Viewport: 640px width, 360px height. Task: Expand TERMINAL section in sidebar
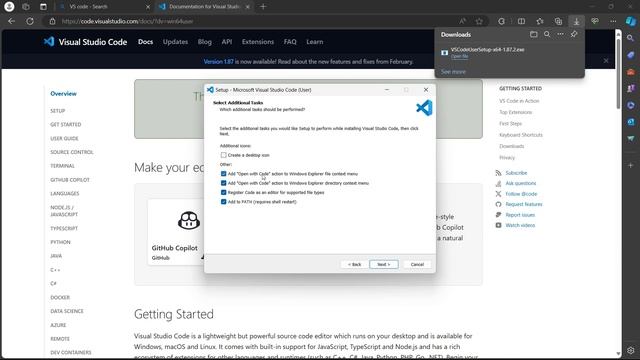62,166
